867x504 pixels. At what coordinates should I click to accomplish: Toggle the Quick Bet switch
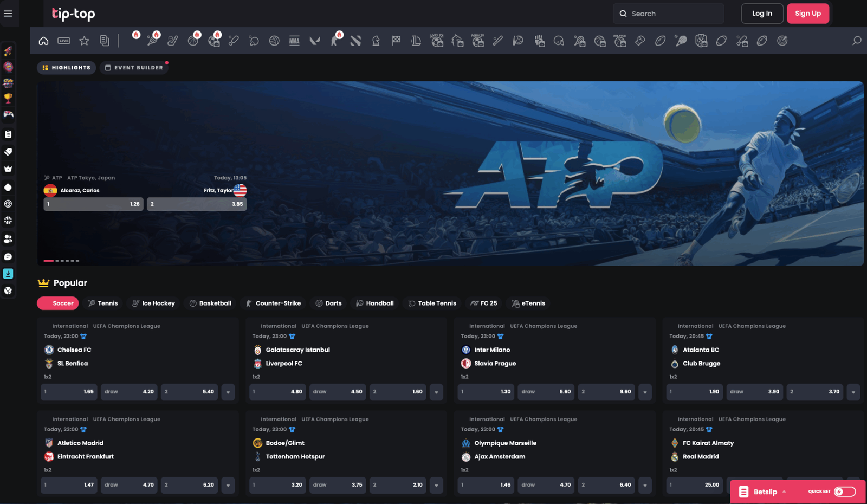click(x=845, y=492)
